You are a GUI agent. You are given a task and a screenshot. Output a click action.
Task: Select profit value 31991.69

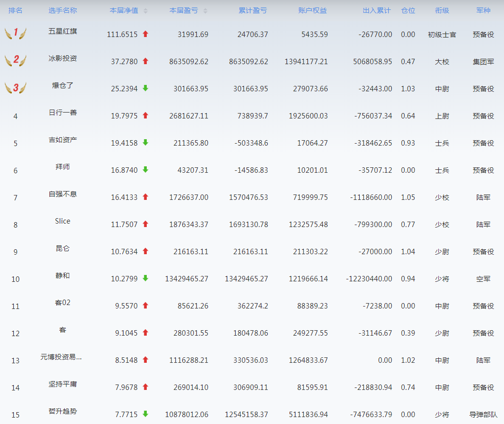(193, 35)
